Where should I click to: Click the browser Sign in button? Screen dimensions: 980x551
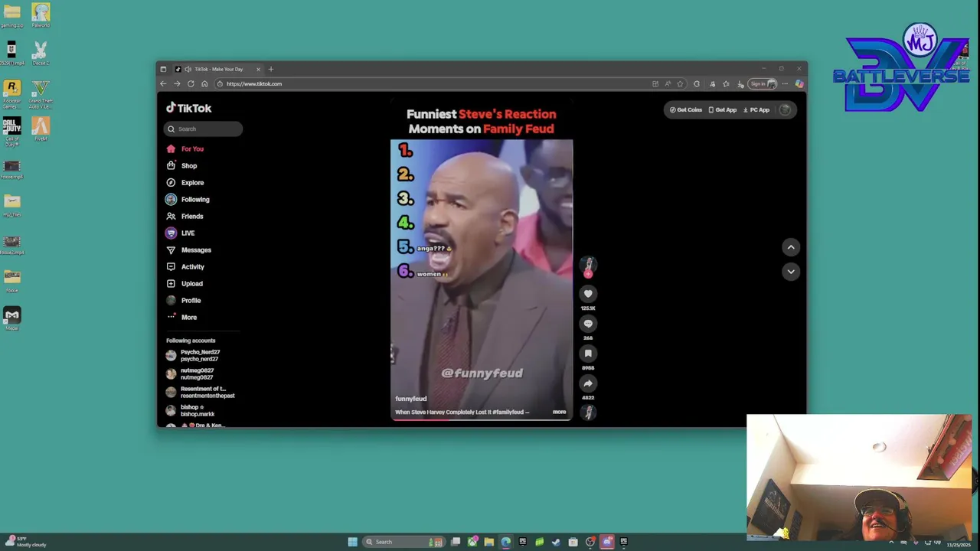pyautogui.click(x=763, y=84)
